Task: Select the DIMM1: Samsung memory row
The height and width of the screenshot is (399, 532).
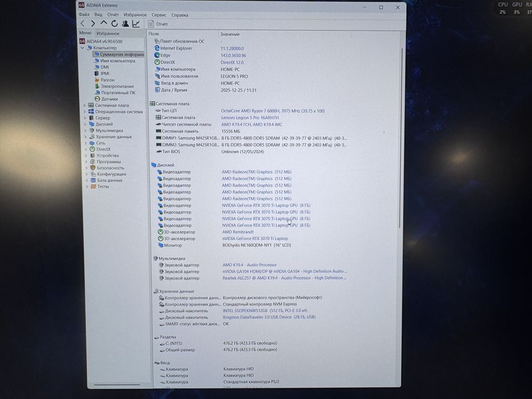Action: (x=251, y=138)
